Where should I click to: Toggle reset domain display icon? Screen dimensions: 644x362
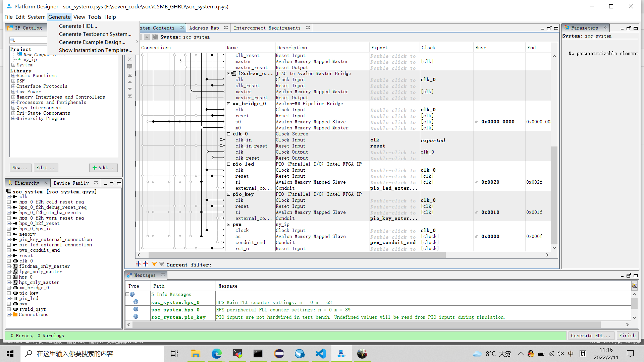pyautogui.click(x=146, y=264)
